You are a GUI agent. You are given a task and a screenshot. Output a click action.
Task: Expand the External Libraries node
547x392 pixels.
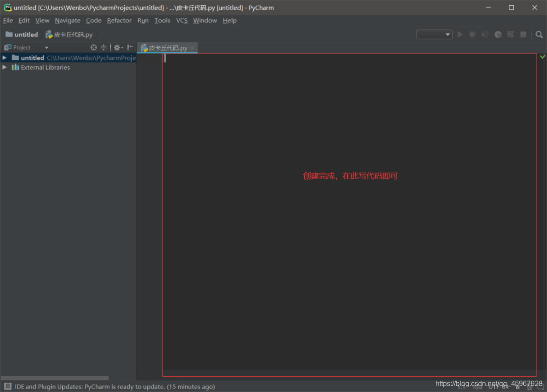click(x=4, y=67)
